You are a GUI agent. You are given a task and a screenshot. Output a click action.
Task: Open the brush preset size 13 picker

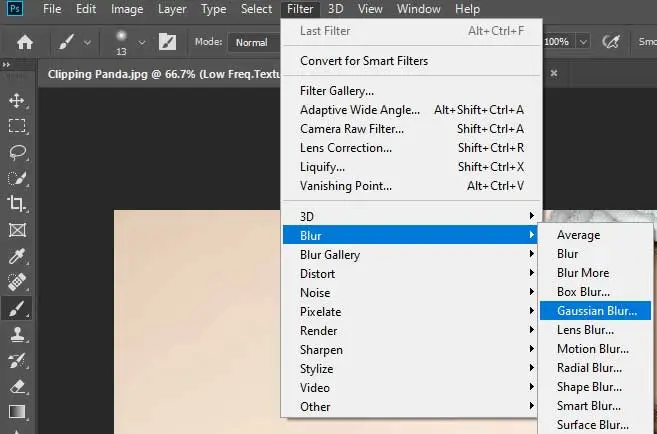pyautogui.click(x=121, y=43)
